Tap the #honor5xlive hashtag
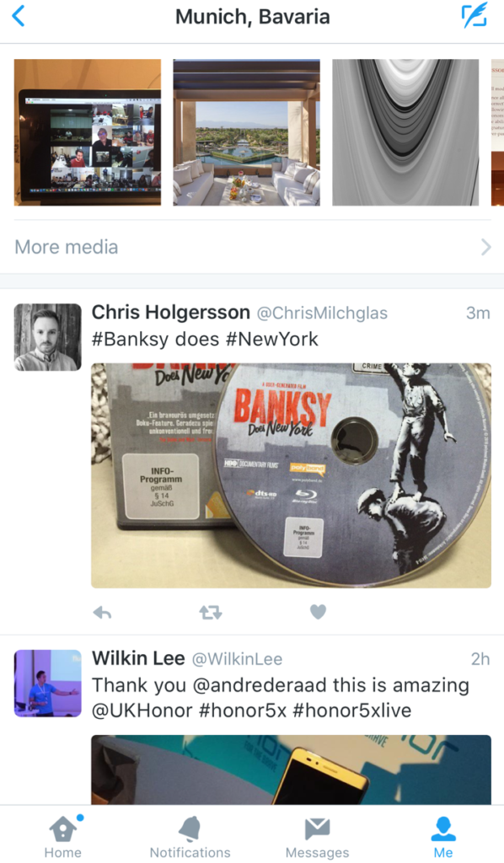The height and width of the screenshot is (863, 504). coord(352,710)
